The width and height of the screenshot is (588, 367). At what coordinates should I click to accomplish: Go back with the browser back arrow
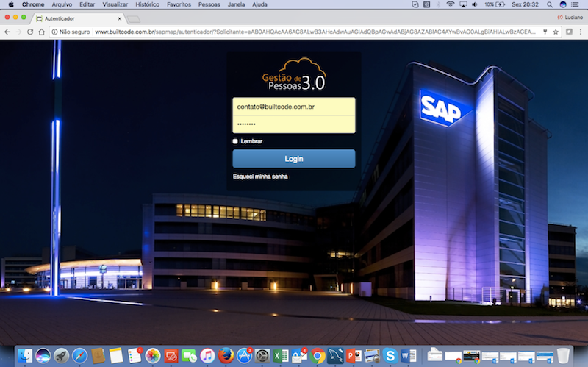(x=7, y=32)
